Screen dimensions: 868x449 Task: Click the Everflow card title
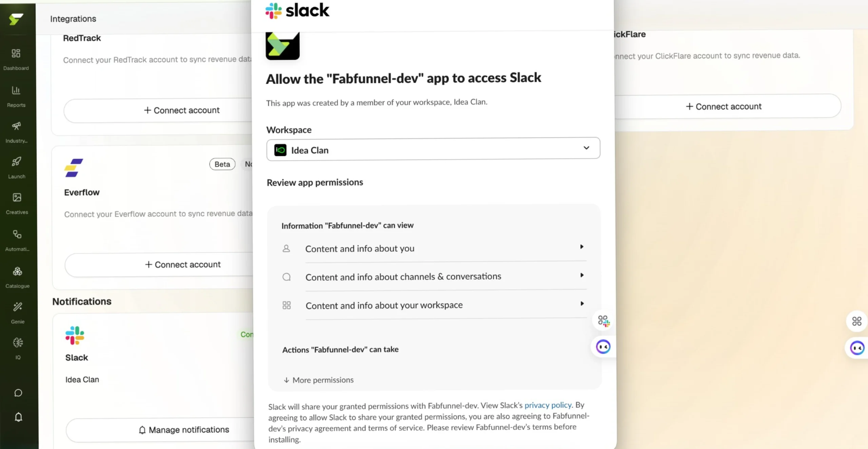pyautogui.click(x=82, y=192)
